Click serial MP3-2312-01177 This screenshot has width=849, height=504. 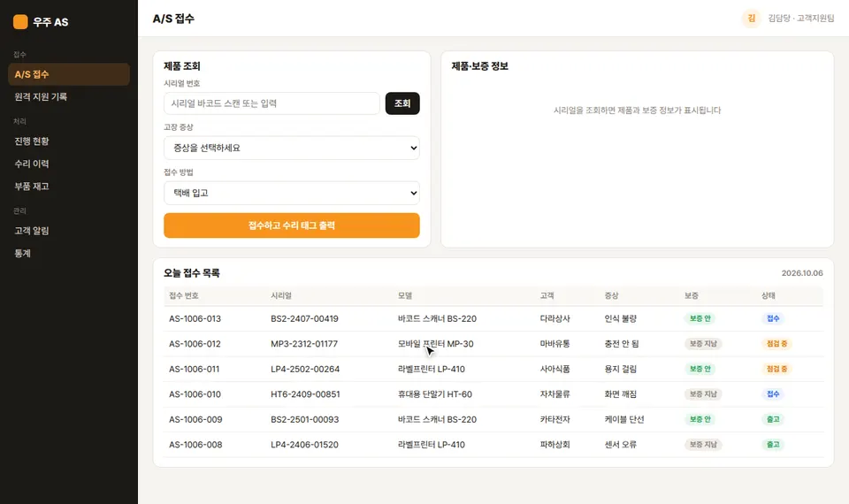point(304,344)
